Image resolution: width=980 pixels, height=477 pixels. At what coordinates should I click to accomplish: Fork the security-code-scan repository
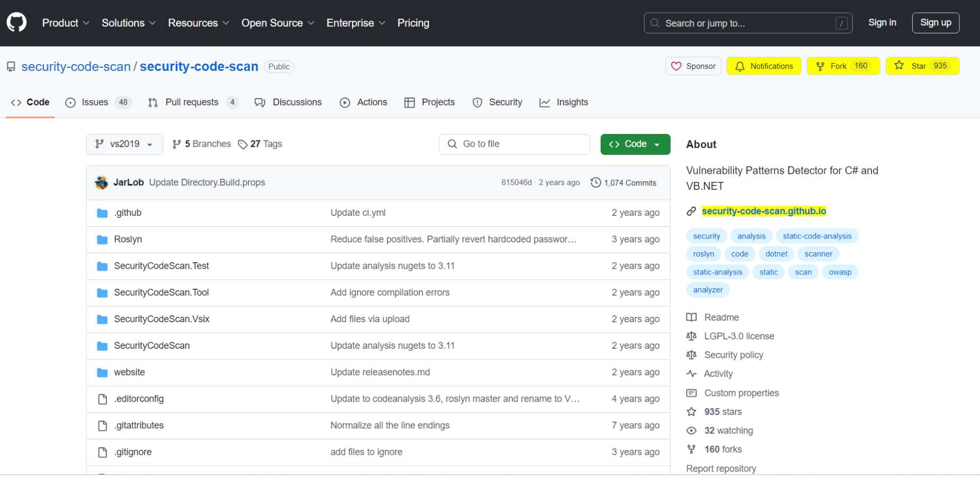pos(842,66)
